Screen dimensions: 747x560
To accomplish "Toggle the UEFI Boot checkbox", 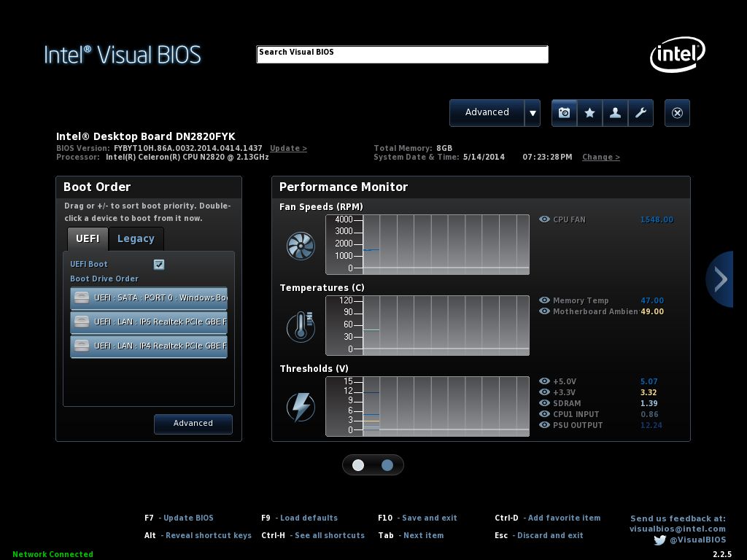I will pos(159,264).
